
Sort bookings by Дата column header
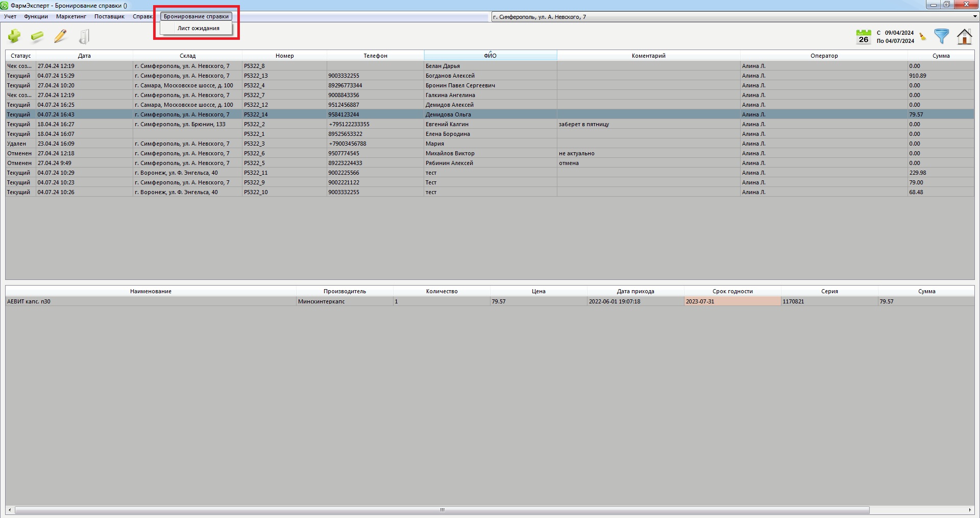(84, 56)
